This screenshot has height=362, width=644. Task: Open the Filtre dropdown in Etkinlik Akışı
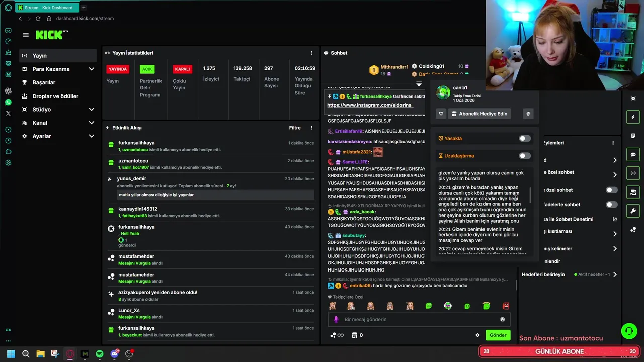pos(295,128)
